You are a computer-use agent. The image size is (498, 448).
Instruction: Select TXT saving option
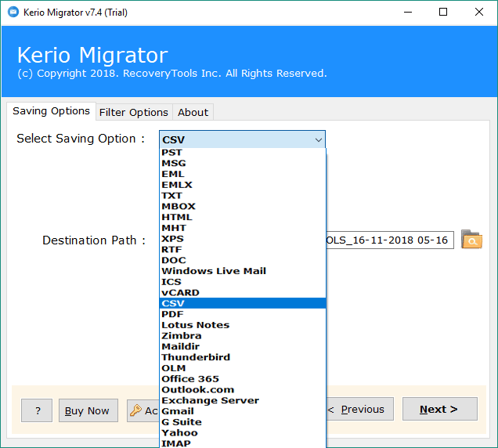pos(243,196)
